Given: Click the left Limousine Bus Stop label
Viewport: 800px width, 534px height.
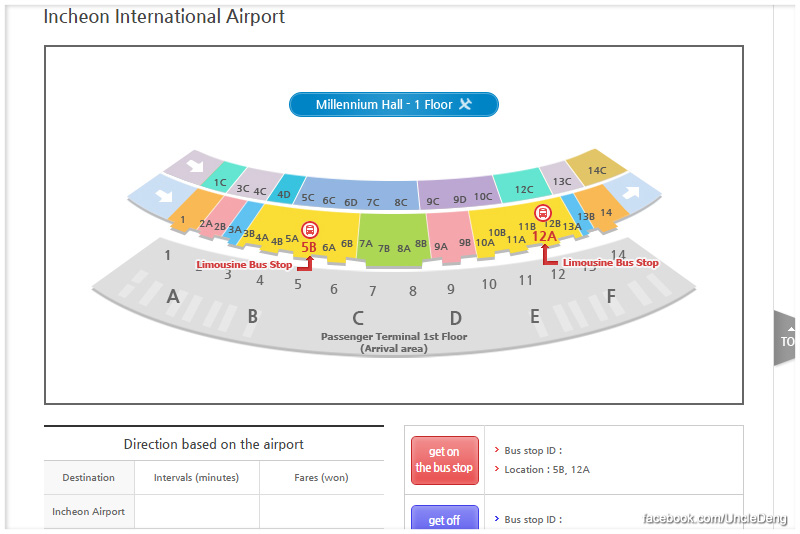Looking at the screenshot, I should pos(244,265).
